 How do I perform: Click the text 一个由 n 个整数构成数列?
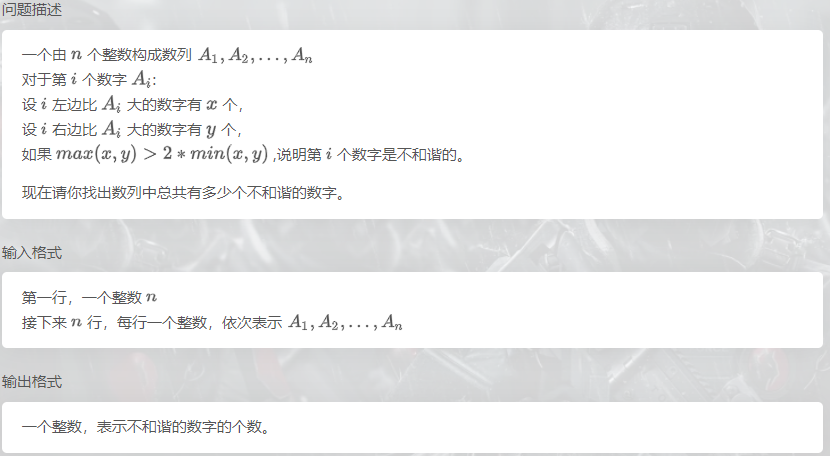pyautogui.click(x=106, y=55)
